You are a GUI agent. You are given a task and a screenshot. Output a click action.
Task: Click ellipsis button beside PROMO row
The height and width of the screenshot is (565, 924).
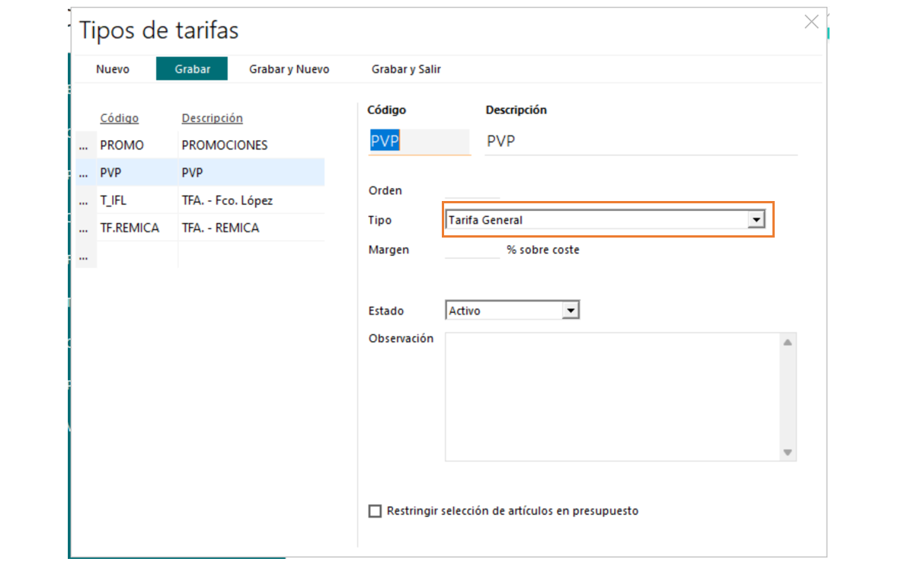coord(84,145)
